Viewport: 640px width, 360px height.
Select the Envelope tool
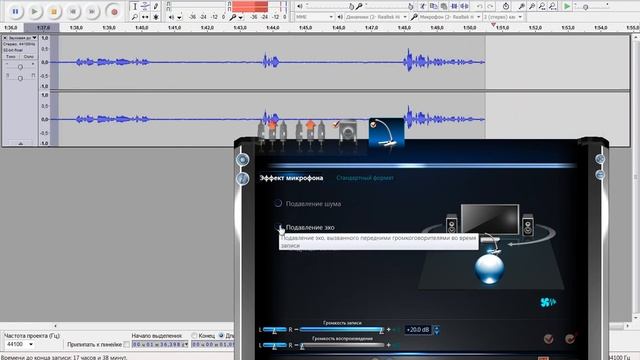click(145, 6)
